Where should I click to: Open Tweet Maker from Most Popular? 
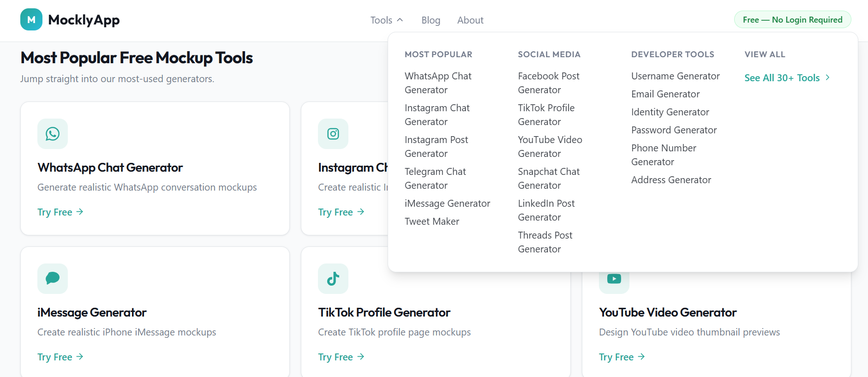click(x=431, y=221)
